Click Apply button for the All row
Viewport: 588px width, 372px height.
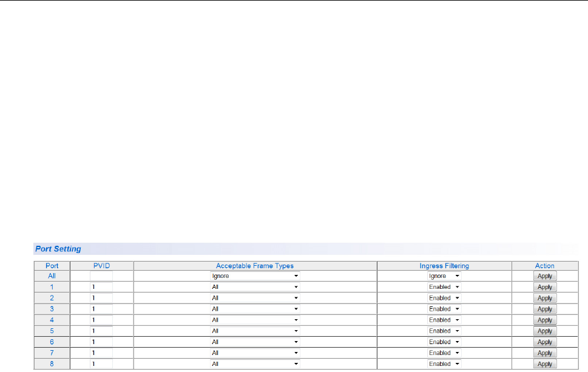point(544,276)
